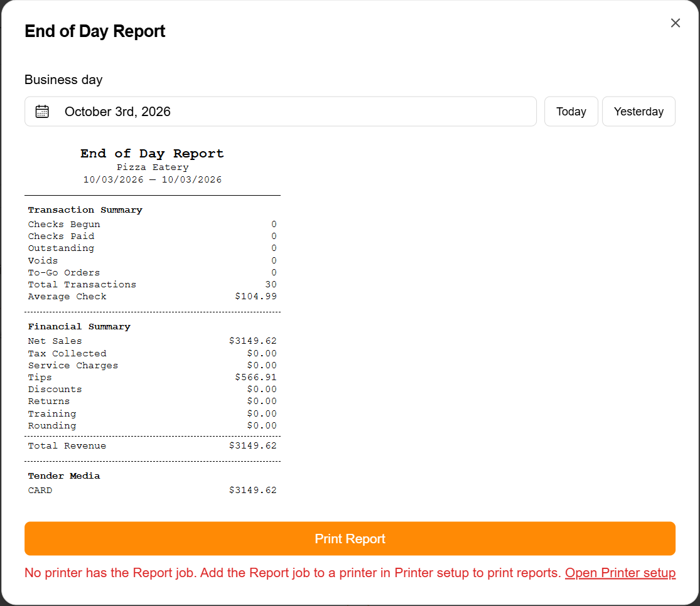Click the Discounts row label
The height and width of the screenshot is (606, 700).
(x=55, y=390)
